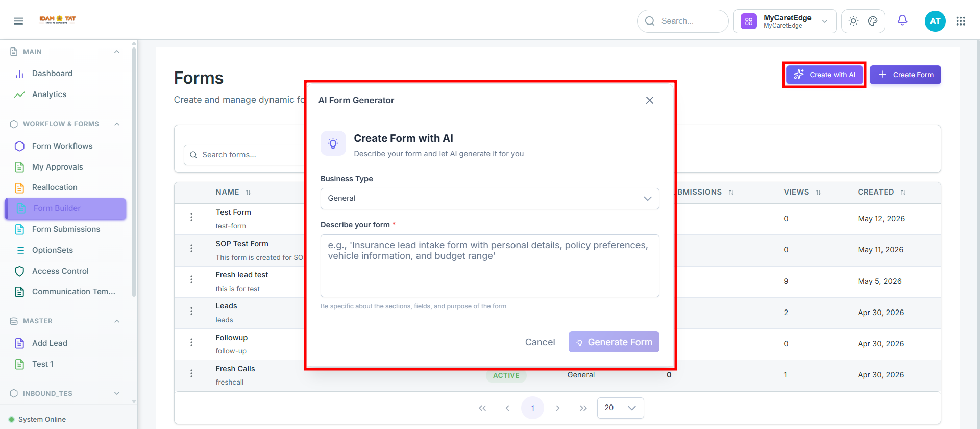Click the notification bell icon
Screen dimensions: 980x429
click(x=902, y=20)
